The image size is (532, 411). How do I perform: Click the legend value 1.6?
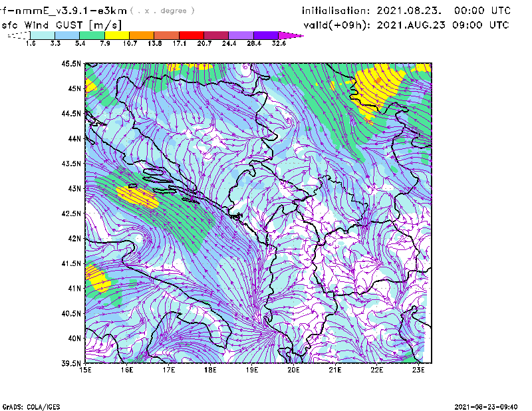(x=31, y=43)
